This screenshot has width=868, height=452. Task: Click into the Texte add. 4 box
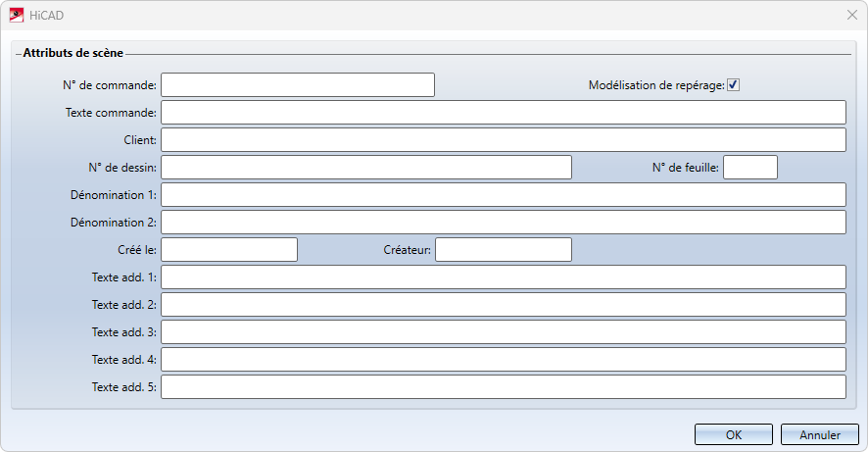tap(504, 359)
